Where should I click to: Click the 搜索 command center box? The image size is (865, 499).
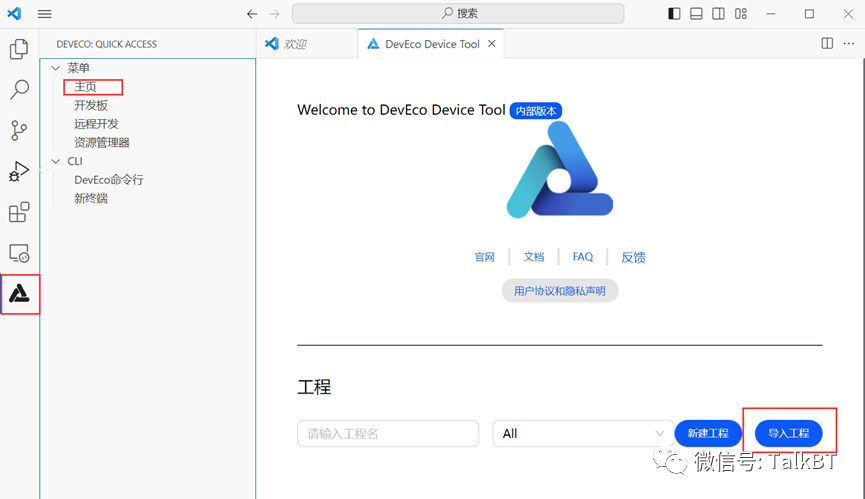pyautogui.click(x=458, y=14)
